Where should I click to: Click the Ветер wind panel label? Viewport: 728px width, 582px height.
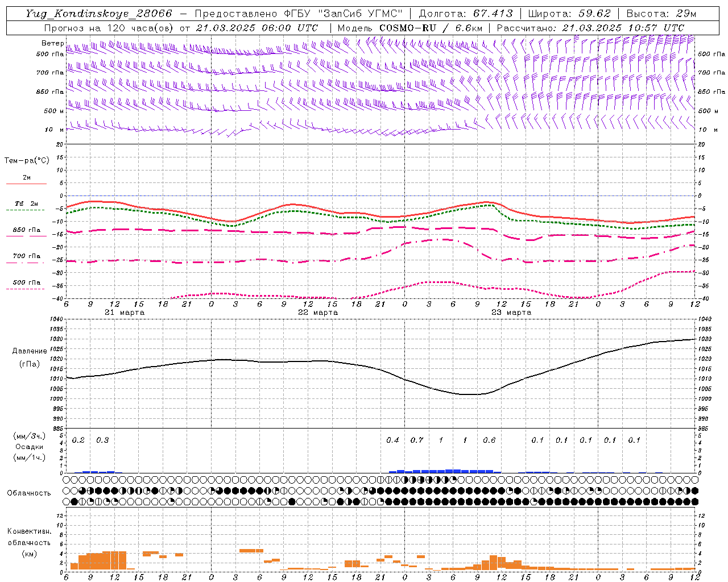53,43
